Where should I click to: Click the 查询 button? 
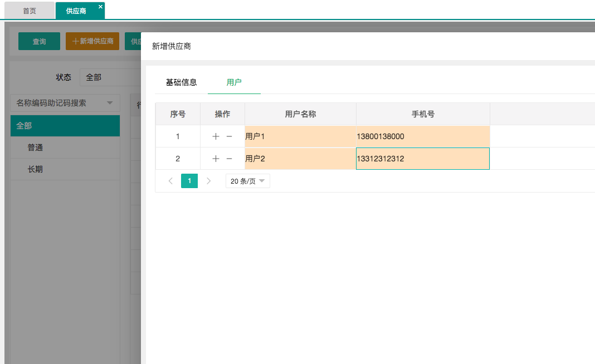coord(39,42)
